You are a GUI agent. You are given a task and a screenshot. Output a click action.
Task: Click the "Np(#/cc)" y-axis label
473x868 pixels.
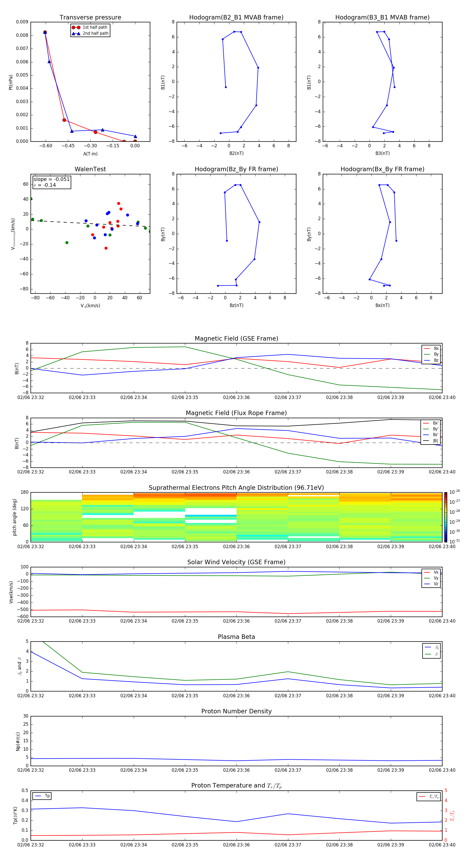coord(18,741)
